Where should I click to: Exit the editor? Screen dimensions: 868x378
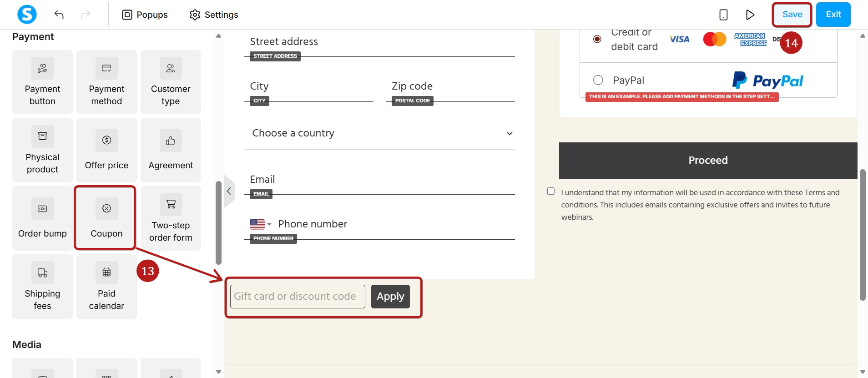click(833, 15)
